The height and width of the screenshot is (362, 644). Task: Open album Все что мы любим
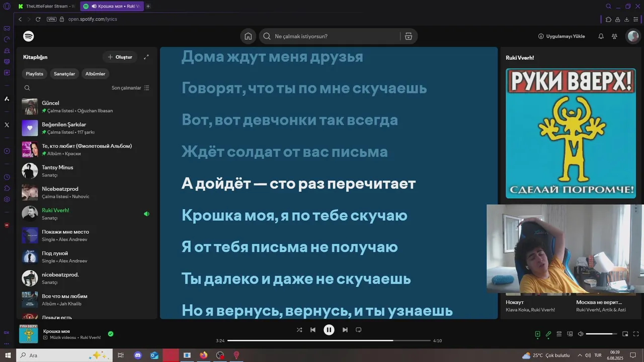(x=87, y=300)
